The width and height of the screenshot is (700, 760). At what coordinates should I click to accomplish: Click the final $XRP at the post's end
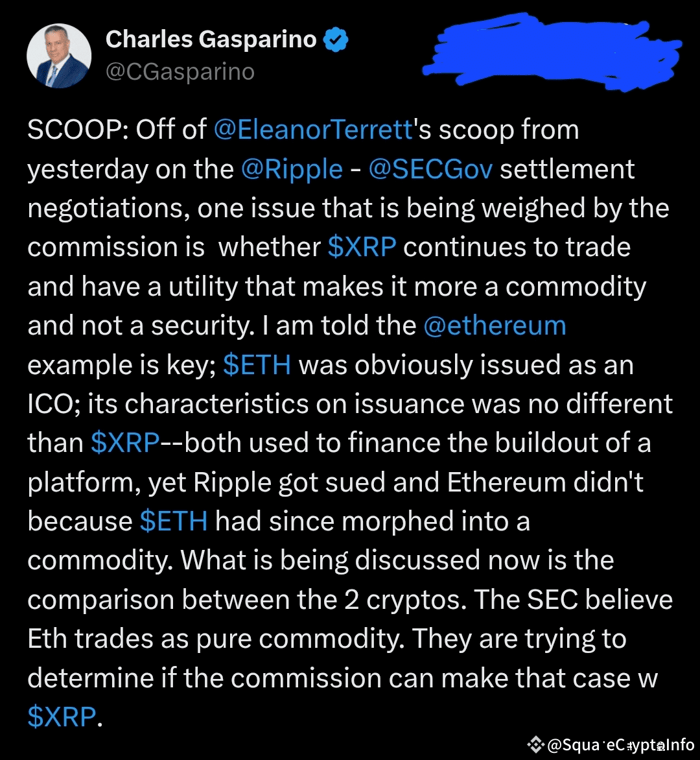pyautogui.click(x=61, y=715)
